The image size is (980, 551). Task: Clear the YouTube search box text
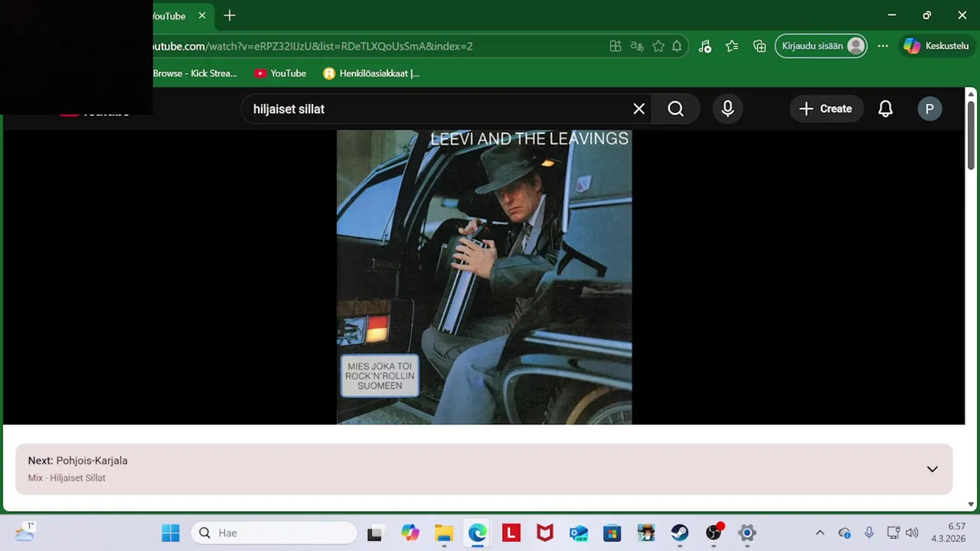tap(639, 109)
